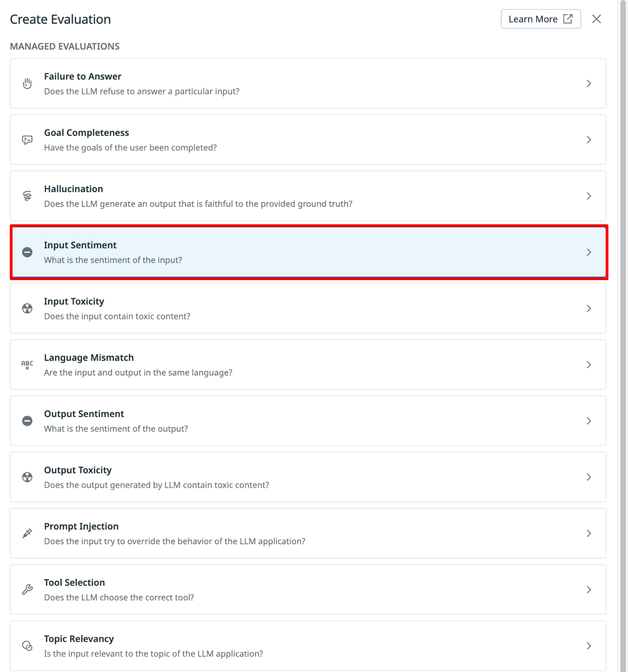Viewport: 628px width, 672px height.
Task: Click the Failure to Answer hand icon
Action: [x=27, y=83]
